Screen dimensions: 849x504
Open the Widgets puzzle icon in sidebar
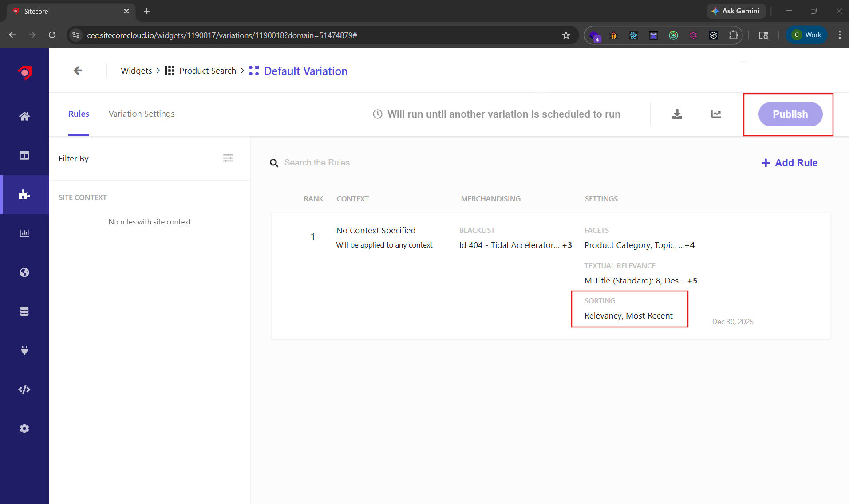[24, 194]
